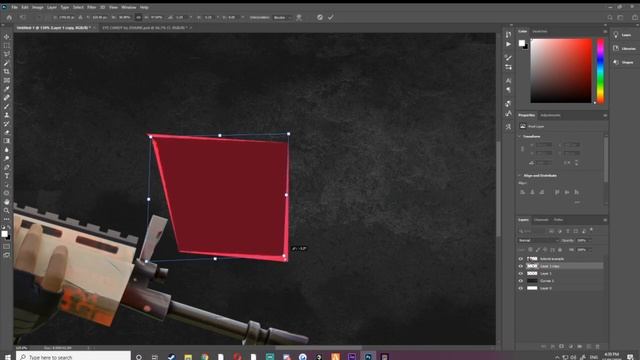The height and width of the screenshot is (360, 640).
Task: Select the Rectangular Marquee tool
Action: tap(7, 45)
